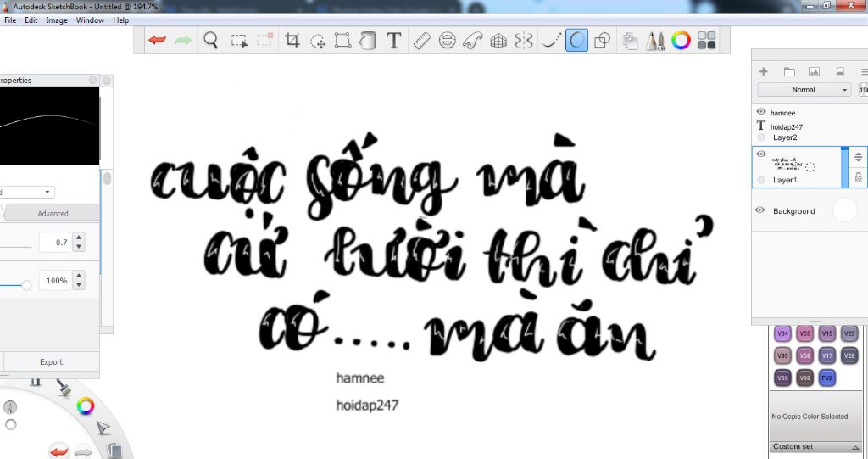This screenshot has height=459, width=868.
Task: Switch to the Advanced tab
Action: tap(53, 214)
